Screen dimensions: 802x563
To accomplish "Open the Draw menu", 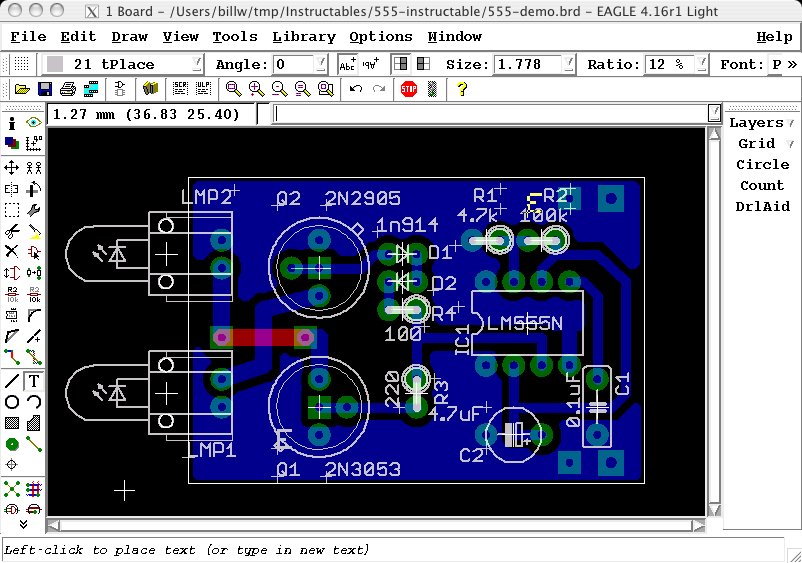I will [129, 37].
